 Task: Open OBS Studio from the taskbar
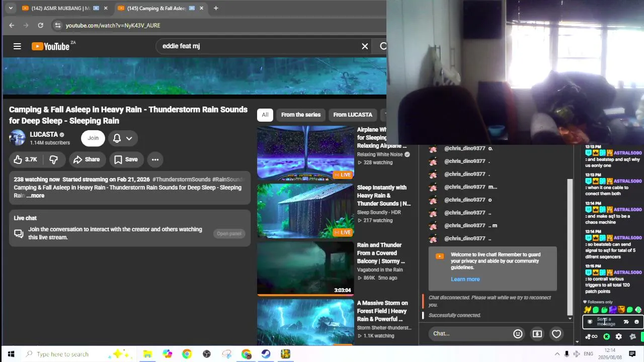206,354
